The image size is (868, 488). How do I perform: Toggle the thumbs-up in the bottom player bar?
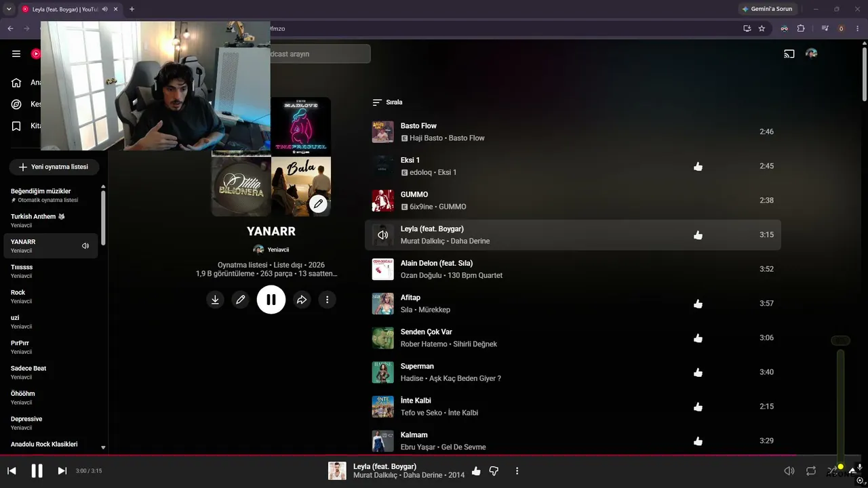476,471
